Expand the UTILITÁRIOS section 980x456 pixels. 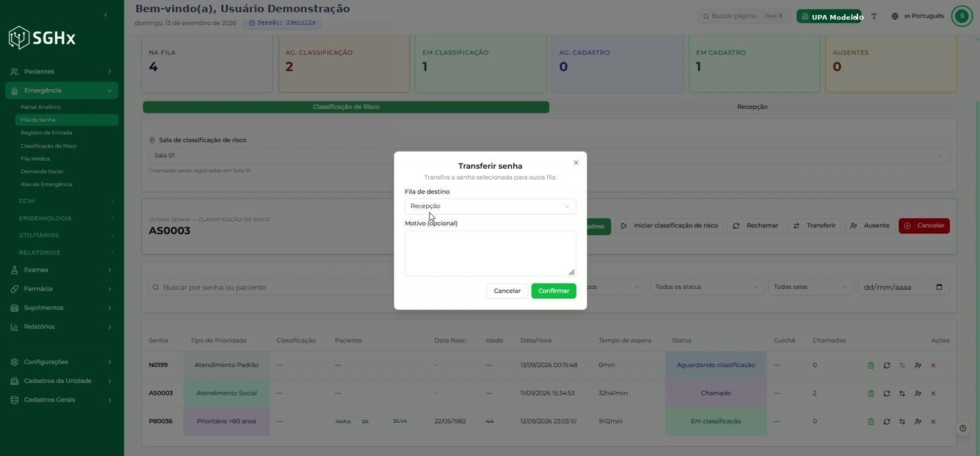pyautogui.click(x=66, y=235)
